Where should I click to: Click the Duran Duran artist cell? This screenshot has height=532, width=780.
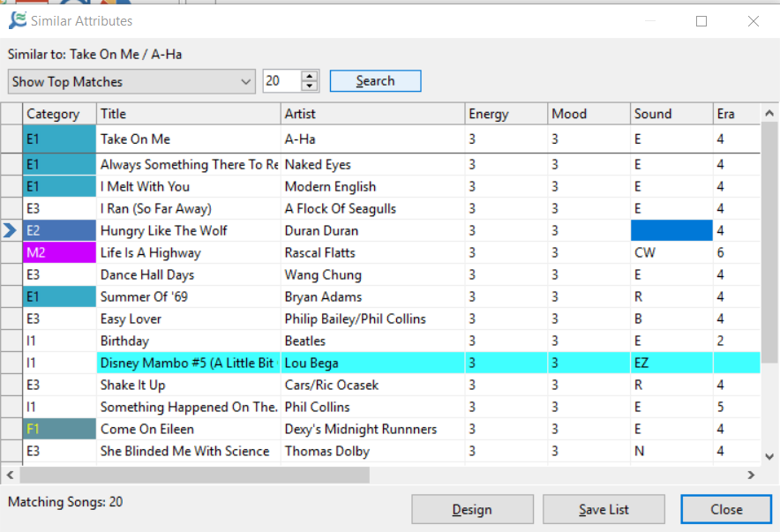372,230
